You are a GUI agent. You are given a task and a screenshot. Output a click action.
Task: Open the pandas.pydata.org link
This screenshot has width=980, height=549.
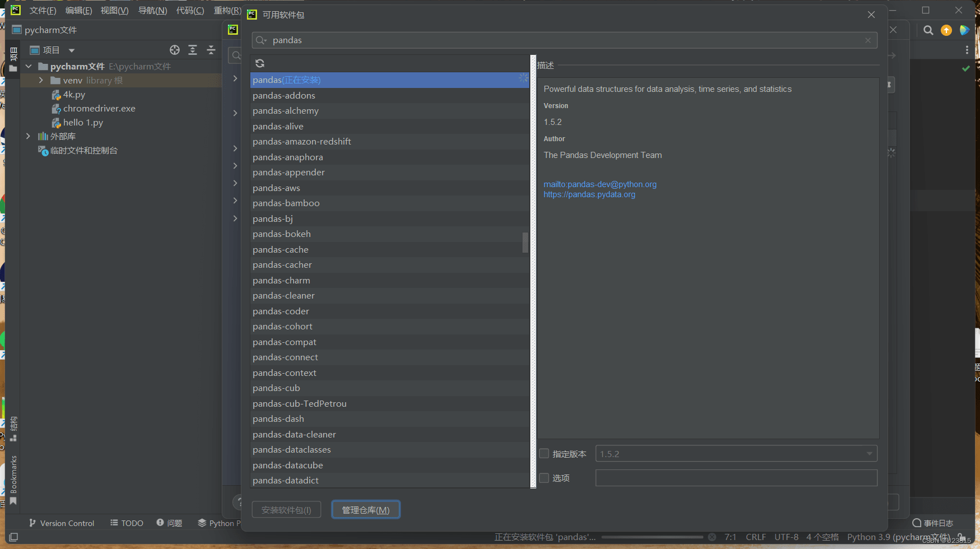point(589,194)
